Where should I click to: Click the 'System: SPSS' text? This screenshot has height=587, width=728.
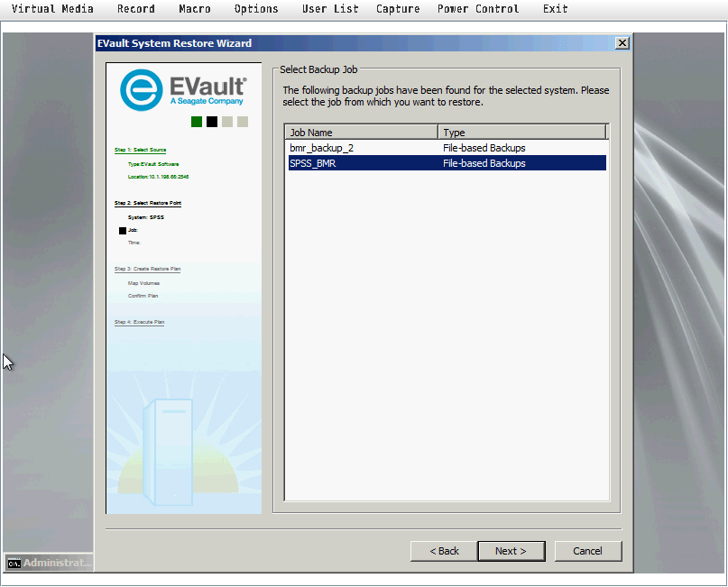coord(146,217)
